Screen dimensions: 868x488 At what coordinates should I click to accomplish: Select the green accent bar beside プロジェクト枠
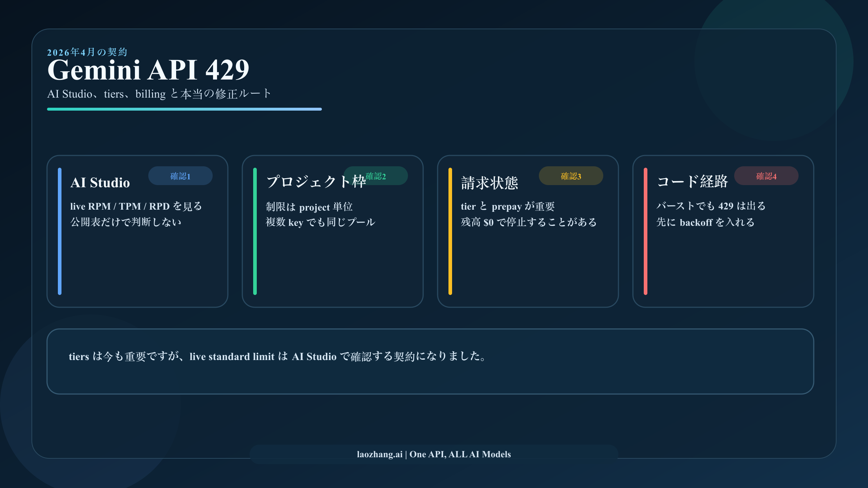(255, 230)
